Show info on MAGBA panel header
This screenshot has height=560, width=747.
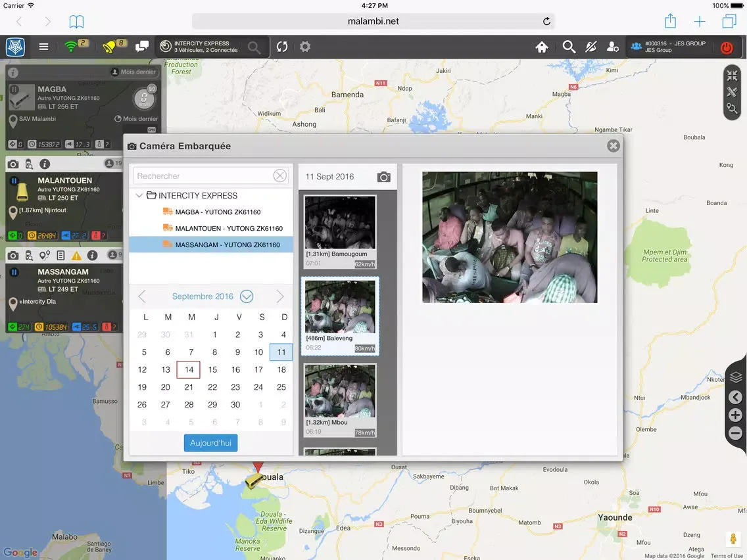click(13, 72)
